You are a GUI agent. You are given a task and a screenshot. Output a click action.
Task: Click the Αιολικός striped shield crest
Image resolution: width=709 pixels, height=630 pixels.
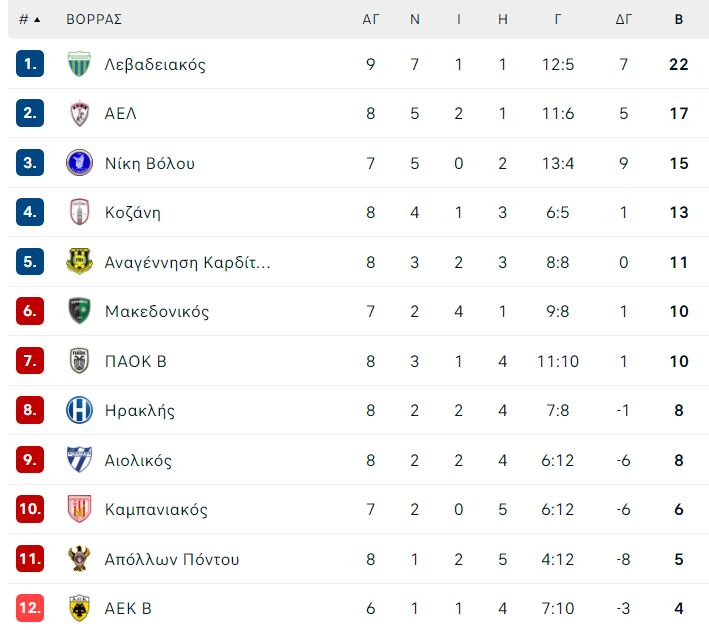[79, 459]
